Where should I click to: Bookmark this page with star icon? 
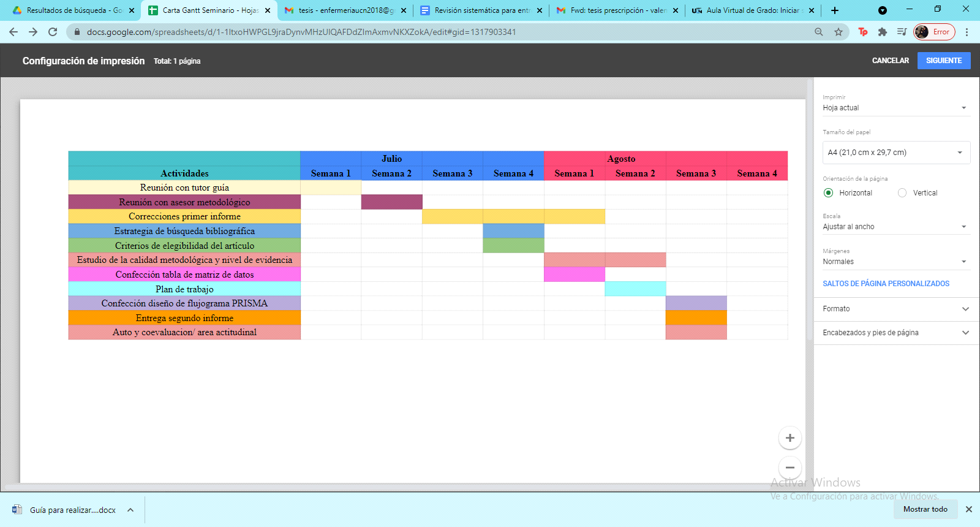click(x=838, y=32)
